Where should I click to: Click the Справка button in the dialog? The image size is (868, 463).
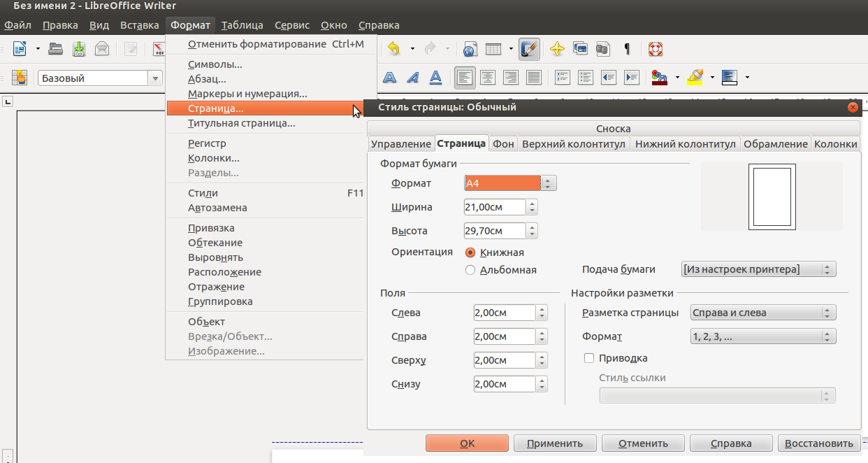coord(731,443)
